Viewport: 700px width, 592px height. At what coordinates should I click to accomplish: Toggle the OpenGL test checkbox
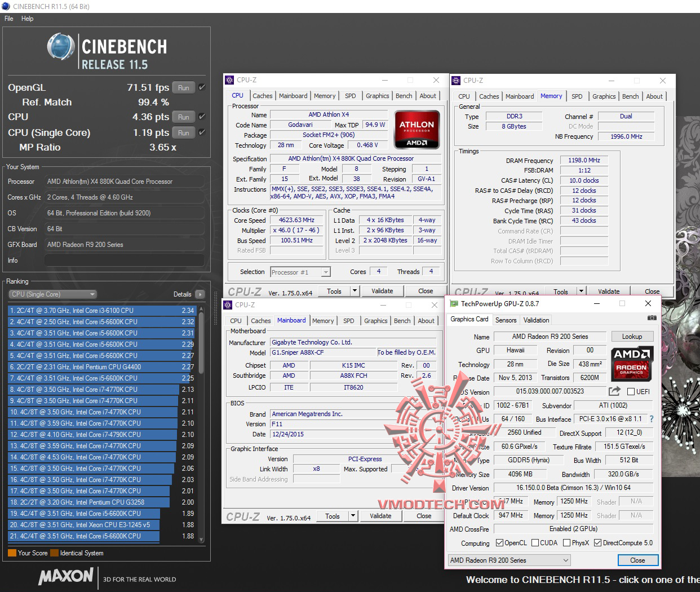pyautogui.click(x=202, y=87)
